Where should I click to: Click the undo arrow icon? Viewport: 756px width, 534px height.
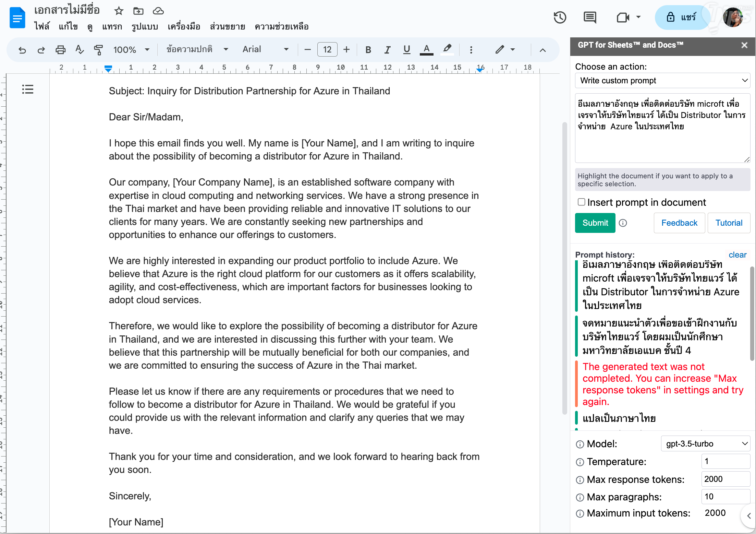click(x=22, y=50)
